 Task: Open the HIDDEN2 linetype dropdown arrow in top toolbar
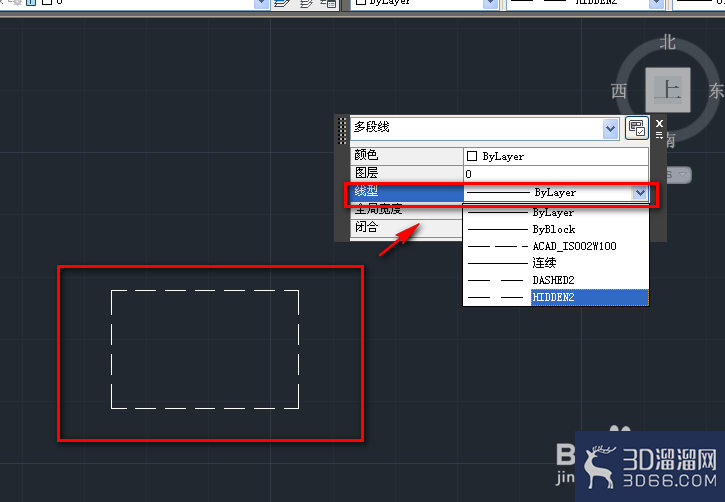656,4
